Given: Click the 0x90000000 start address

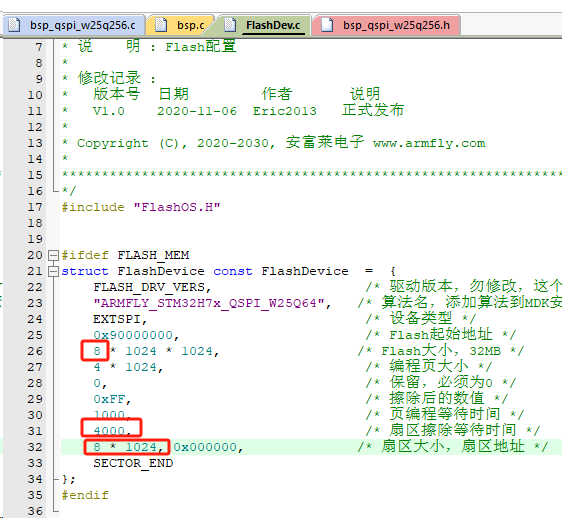Looking at the screenshot, I should 133,335.
